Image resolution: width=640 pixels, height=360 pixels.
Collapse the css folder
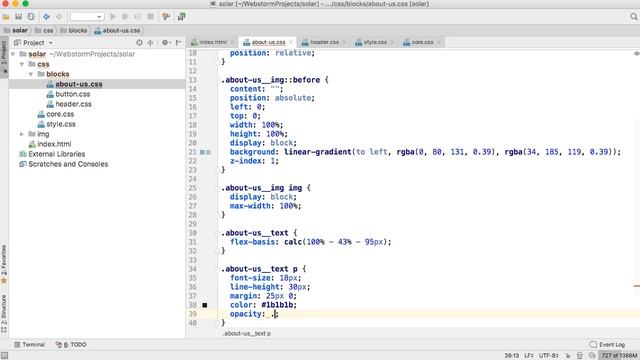[x=22, y=64]
